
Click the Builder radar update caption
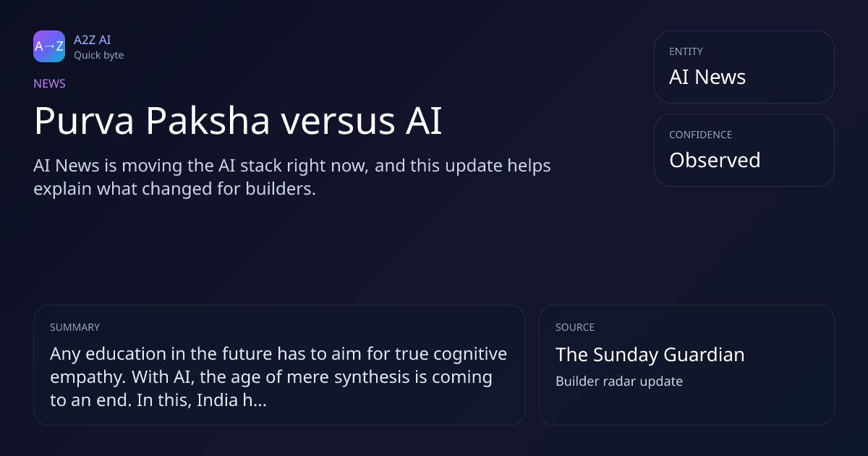pos(618,381)
